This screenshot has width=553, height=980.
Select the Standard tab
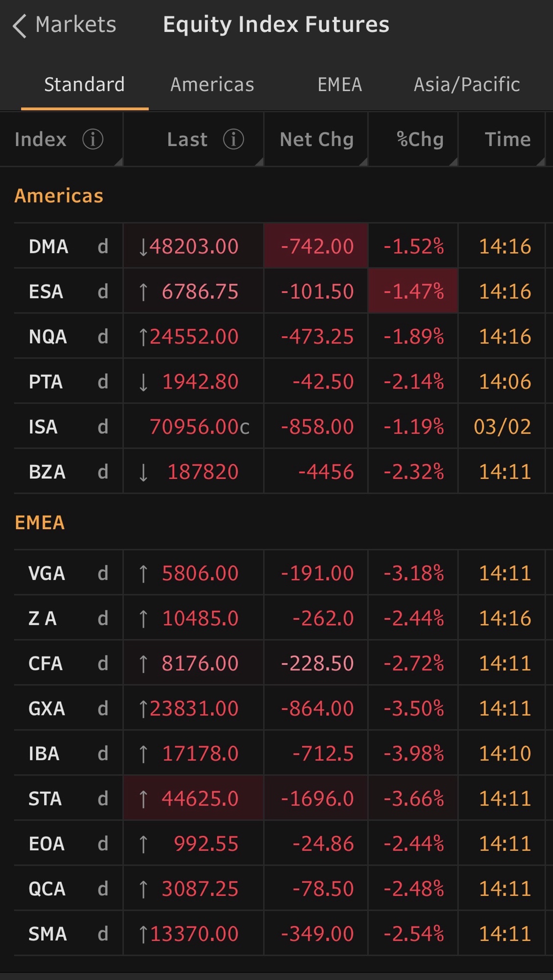pyautogui.click(x=84, y=85)
